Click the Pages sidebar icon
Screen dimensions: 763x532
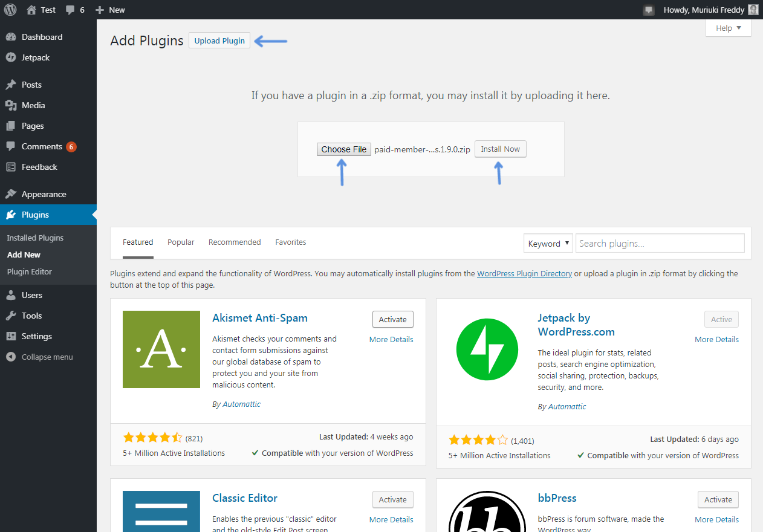pos(11,126)
